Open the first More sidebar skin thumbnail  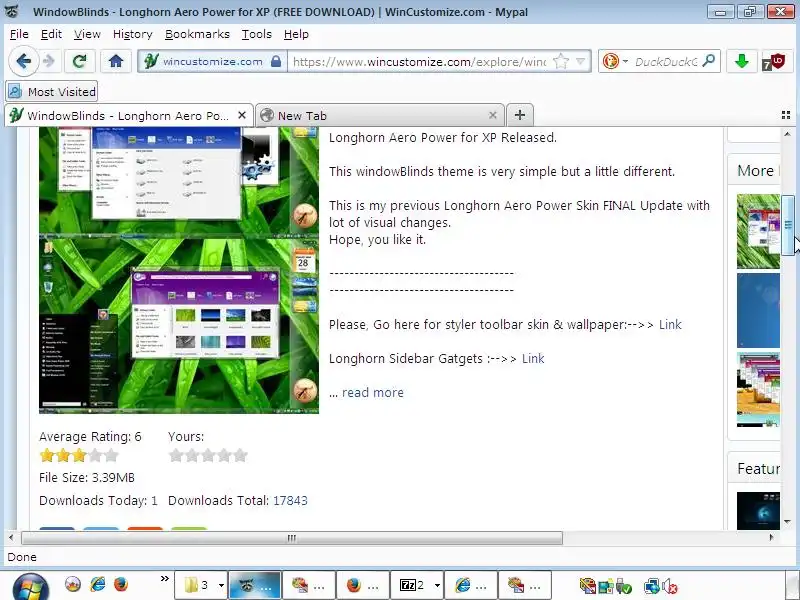tap(758, 231)
